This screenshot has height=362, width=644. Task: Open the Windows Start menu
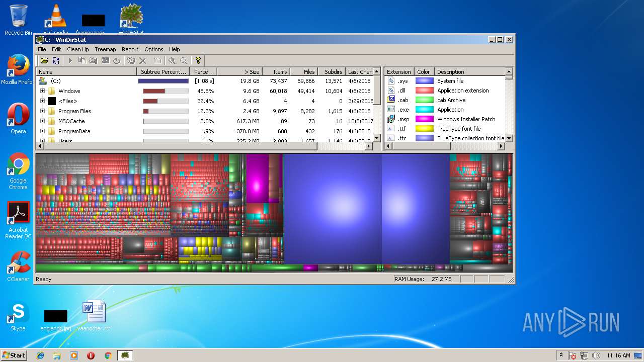tap(14, 355)
